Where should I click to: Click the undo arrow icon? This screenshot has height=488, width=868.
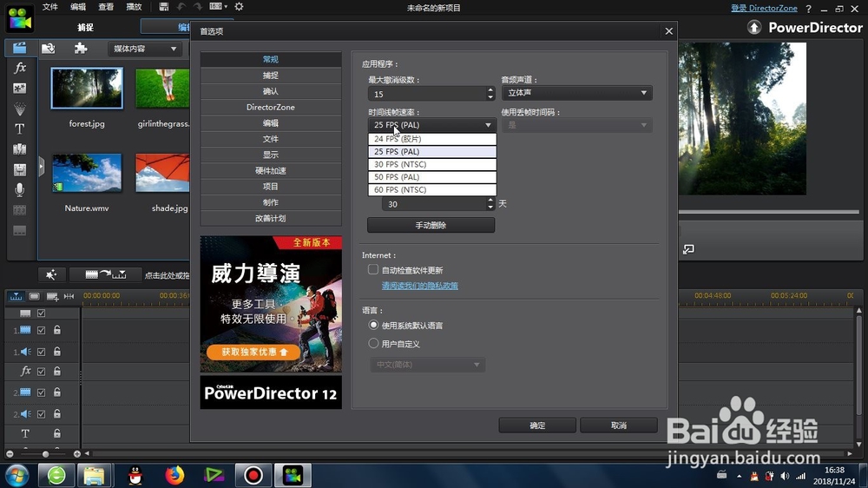pos(181,7)
